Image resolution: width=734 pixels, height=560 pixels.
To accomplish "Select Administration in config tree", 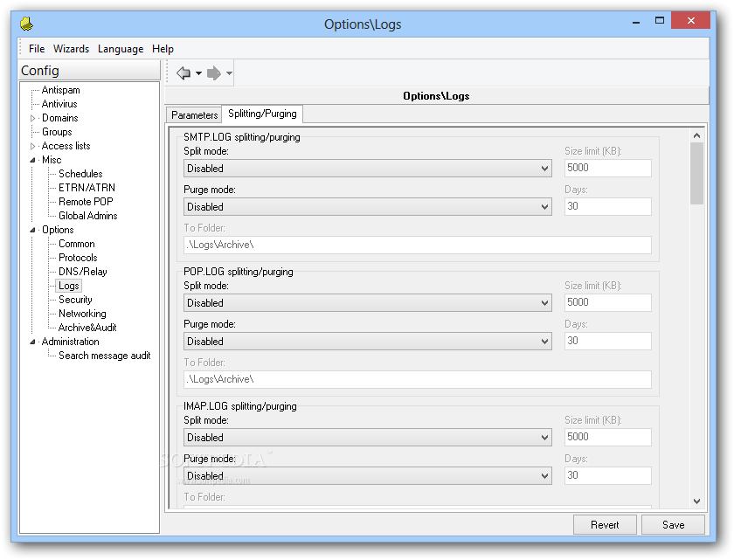I will coord(70,342).
